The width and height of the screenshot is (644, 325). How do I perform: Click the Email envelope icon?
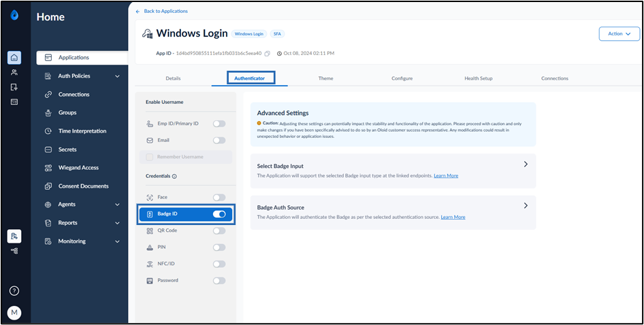point(150,140)
